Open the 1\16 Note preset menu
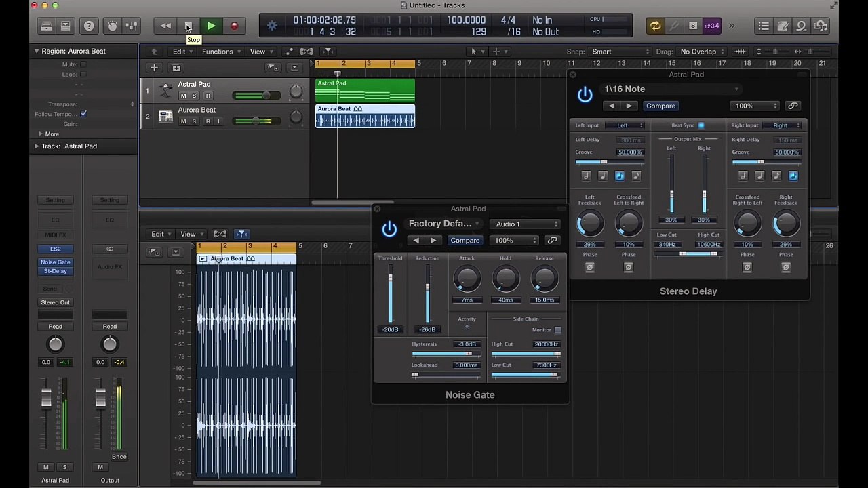868x488 pixels. tap(671, 89)
